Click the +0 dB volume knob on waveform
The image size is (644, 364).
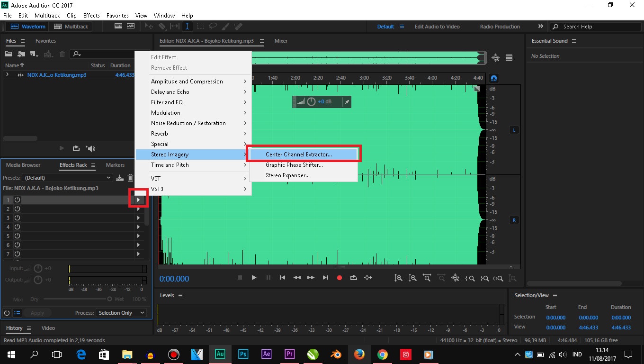coord(311,101)
